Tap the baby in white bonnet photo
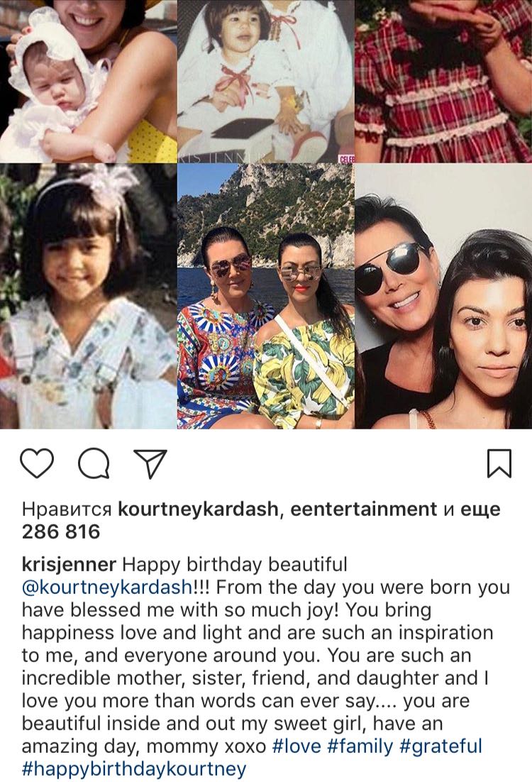Viewport: 532px width, 782px height. (x=88, y=81)
